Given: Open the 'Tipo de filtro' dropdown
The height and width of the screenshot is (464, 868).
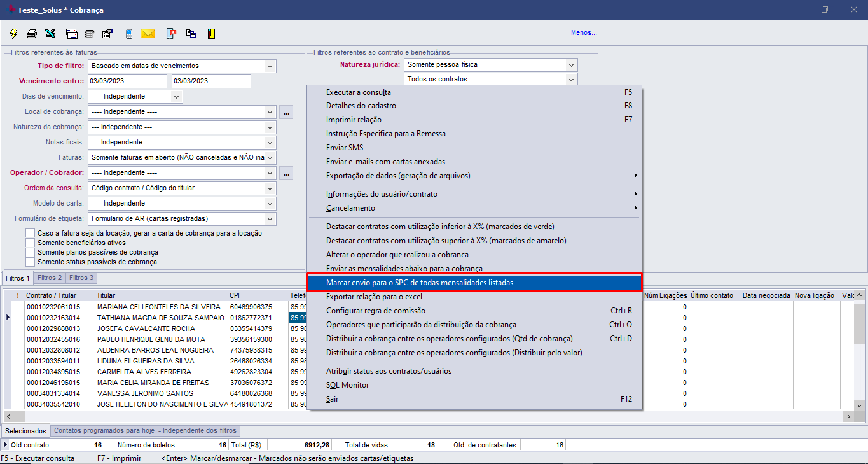Looking at the screenshot, I should tap(270, 66).
